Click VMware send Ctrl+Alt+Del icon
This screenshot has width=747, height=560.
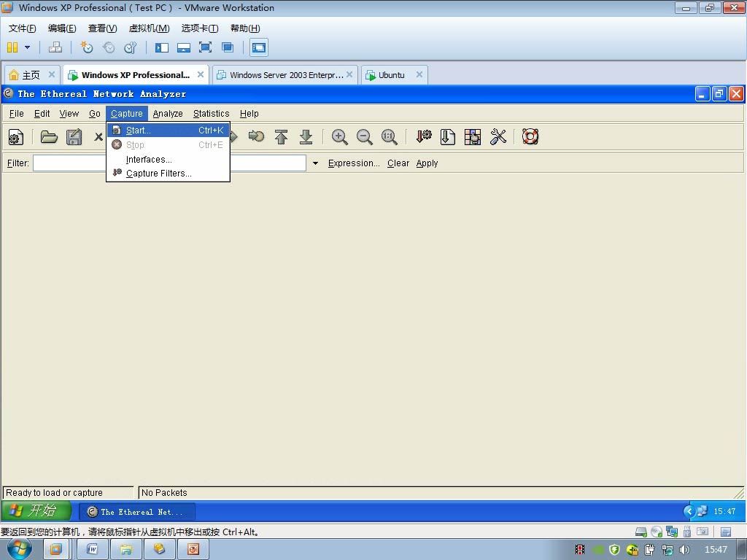click(55, 47)
